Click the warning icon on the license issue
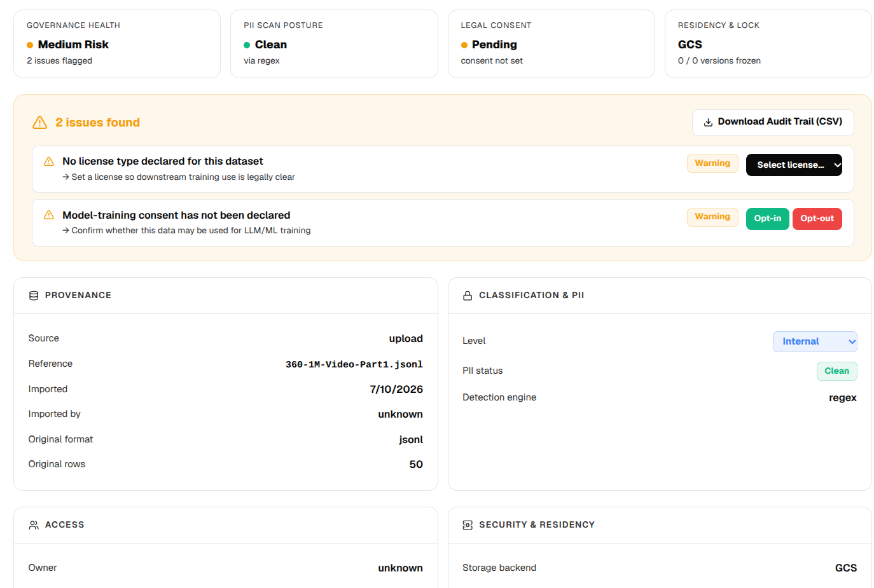This screenshot has width=874, height=588. (x=49, y=161)
